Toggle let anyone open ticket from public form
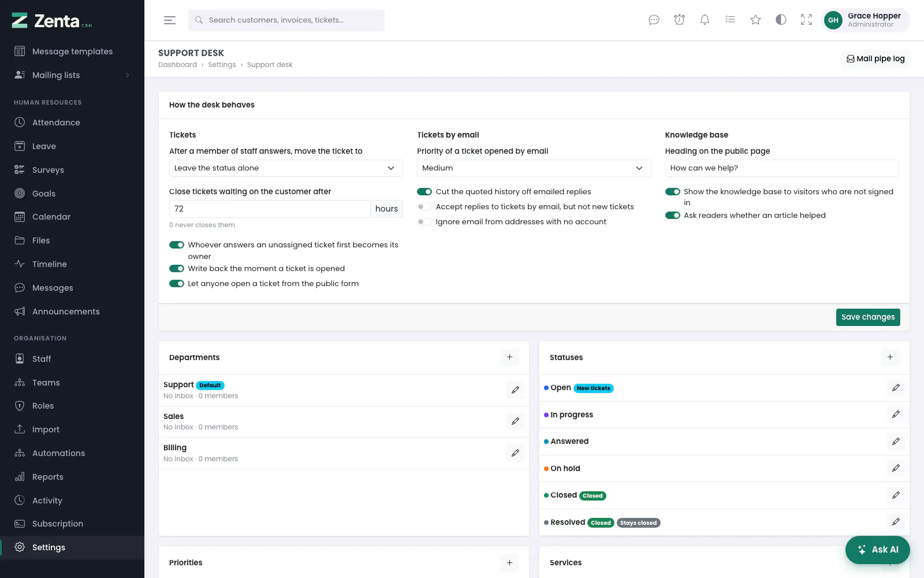This screenshot has width=924, height=578. pyautogui.click(x=177, y=284)
